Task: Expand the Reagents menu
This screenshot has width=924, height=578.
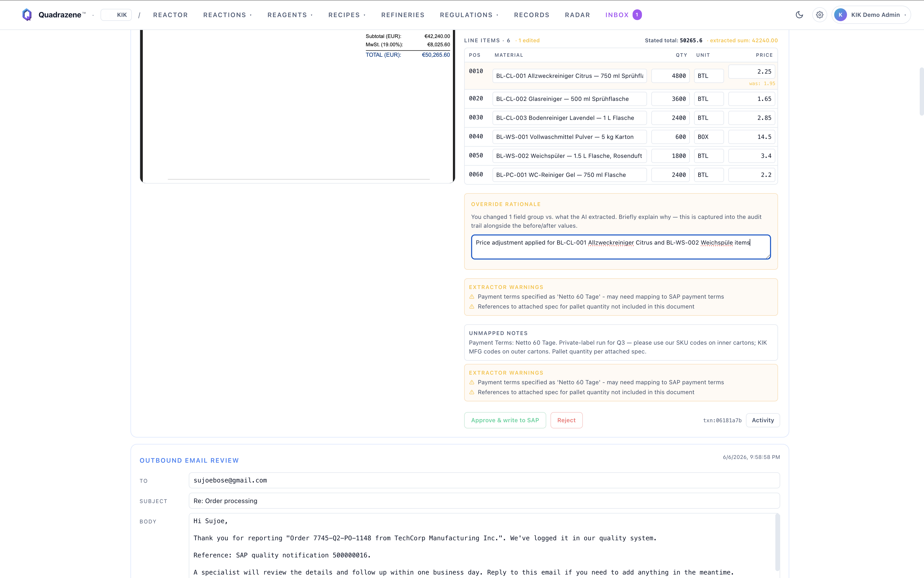Action: click(x=290, y=15)
